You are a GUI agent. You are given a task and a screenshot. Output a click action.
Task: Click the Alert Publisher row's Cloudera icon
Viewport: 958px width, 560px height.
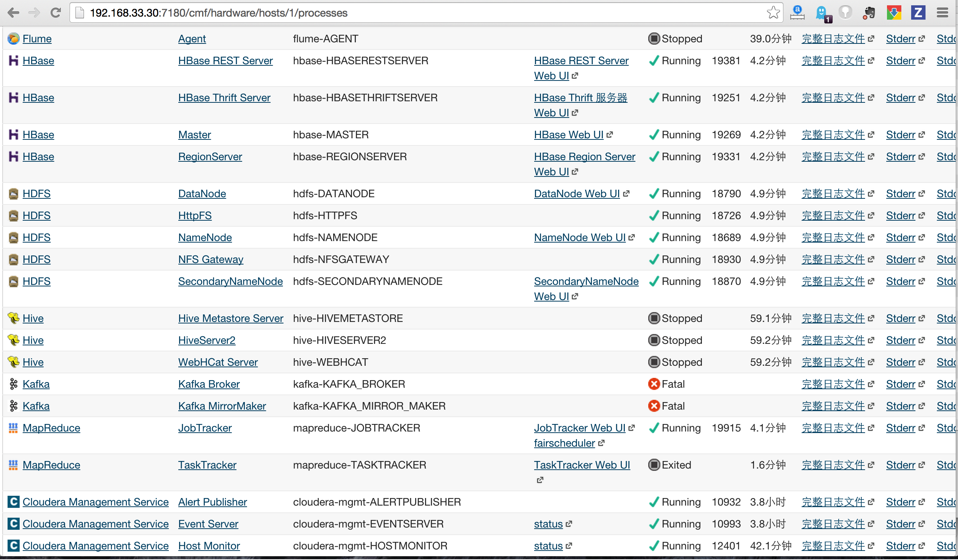point(13,502)
